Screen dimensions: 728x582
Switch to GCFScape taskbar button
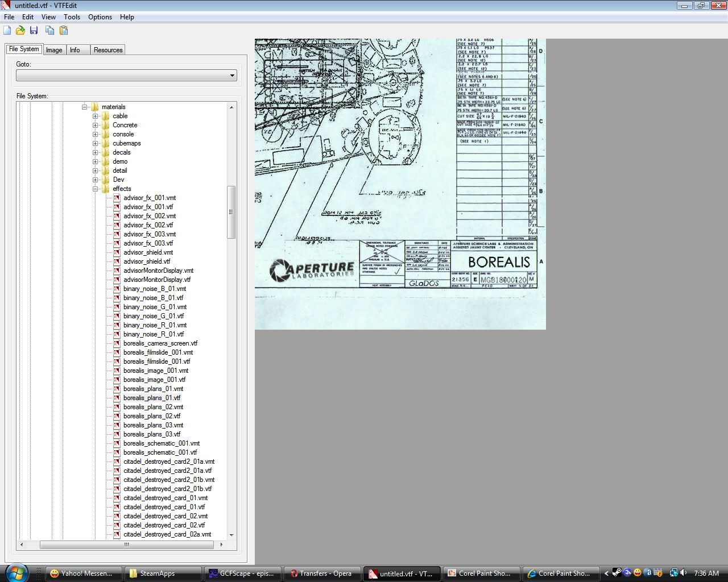(x=243, y=573)
